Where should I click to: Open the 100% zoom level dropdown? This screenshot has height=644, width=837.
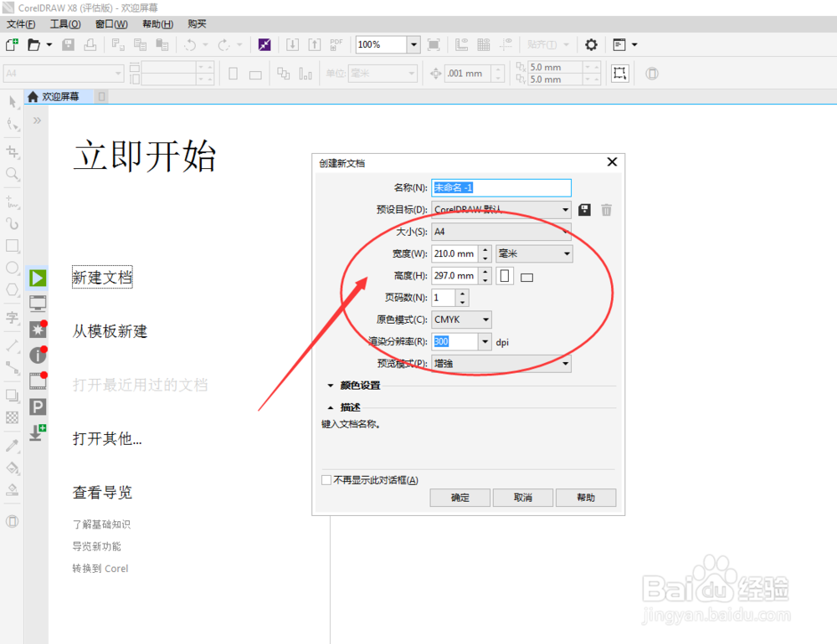pos(413,45)
